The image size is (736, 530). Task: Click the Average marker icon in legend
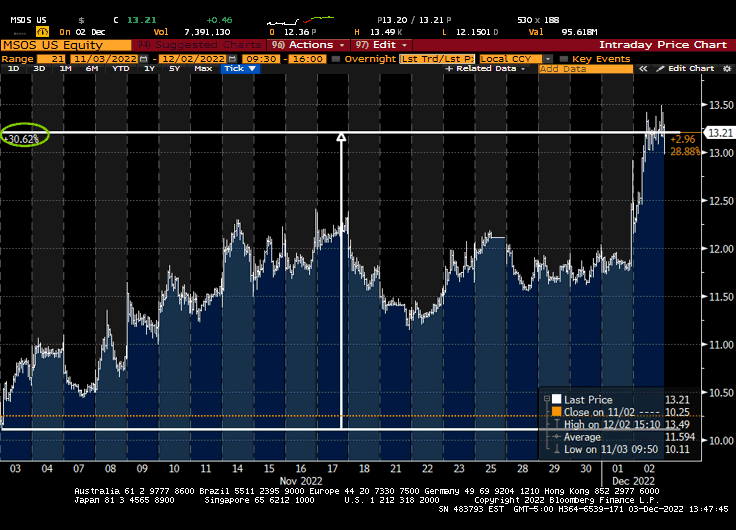[x=557, y=437]
